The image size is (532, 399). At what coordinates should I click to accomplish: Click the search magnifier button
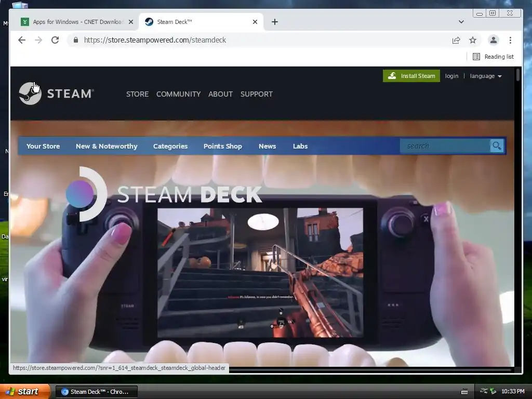[x=497, y=146]
